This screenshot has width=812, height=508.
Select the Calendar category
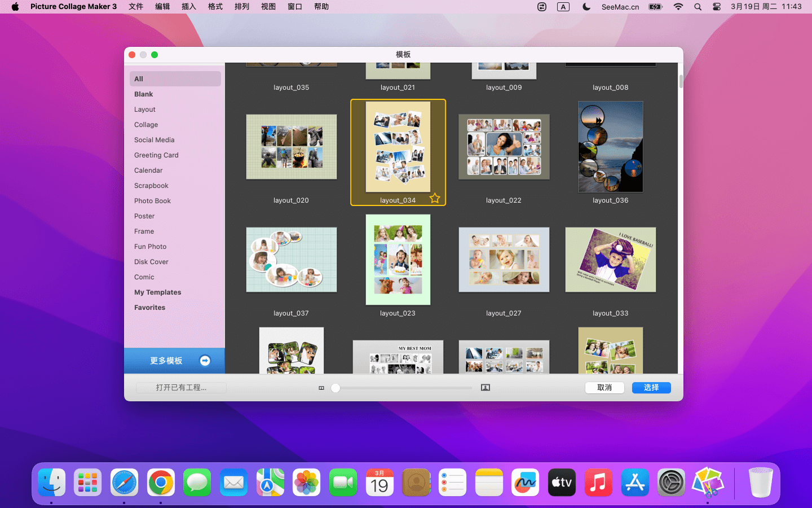tap(175, 170)
